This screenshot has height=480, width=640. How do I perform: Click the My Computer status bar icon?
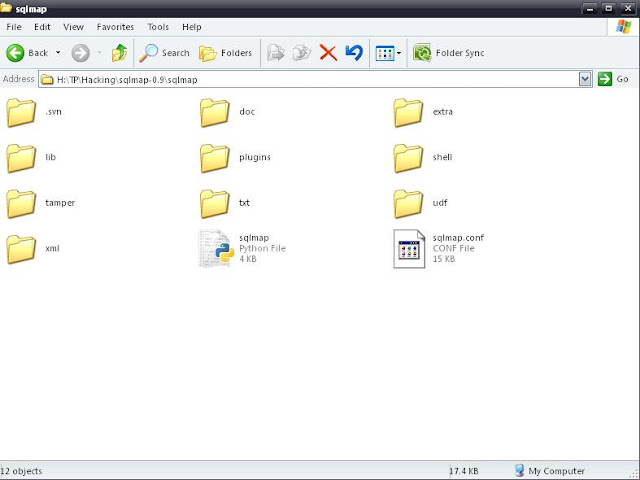coord(519,471)
